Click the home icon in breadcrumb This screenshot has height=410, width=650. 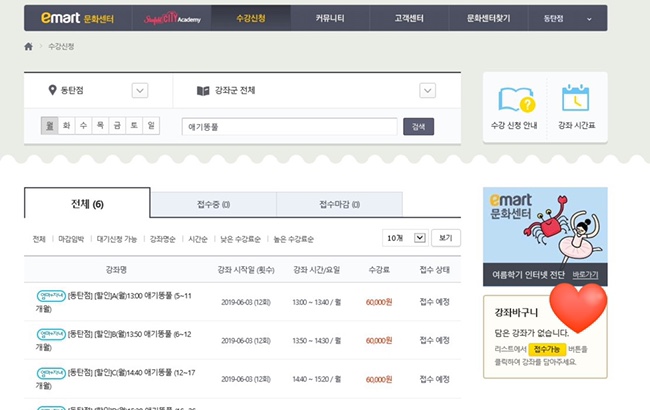point(28,46)
